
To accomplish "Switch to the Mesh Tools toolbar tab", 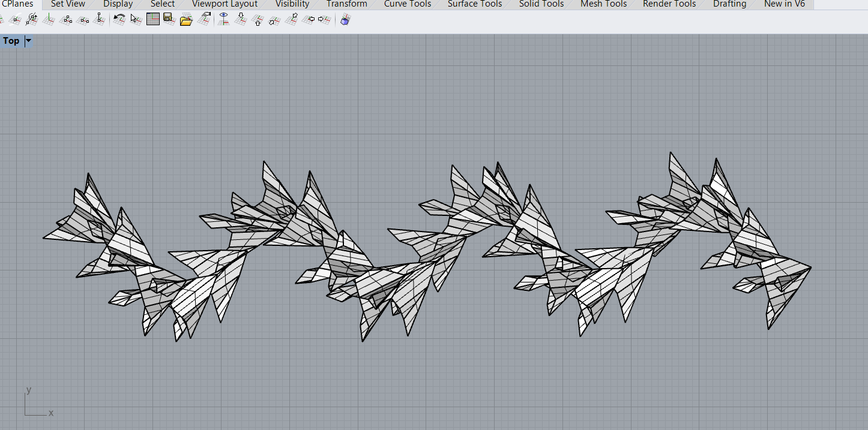I will 603,4.
